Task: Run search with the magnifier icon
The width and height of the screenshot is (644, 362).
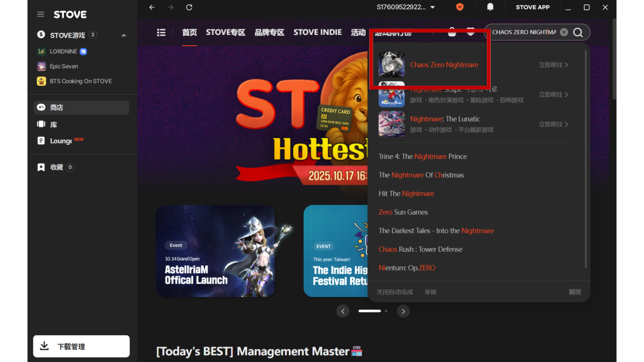Action: click(578, 32)
